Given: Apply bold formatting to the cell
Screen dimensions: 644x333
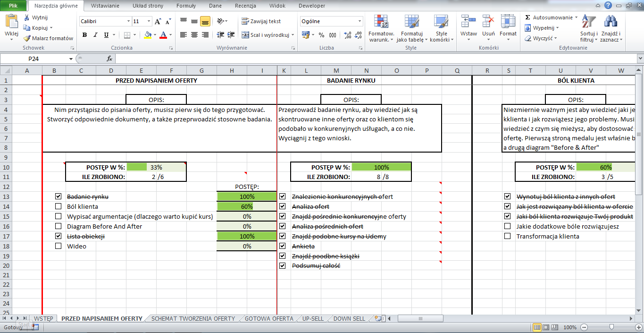Looking at the screenshot, I should (85, 35).
